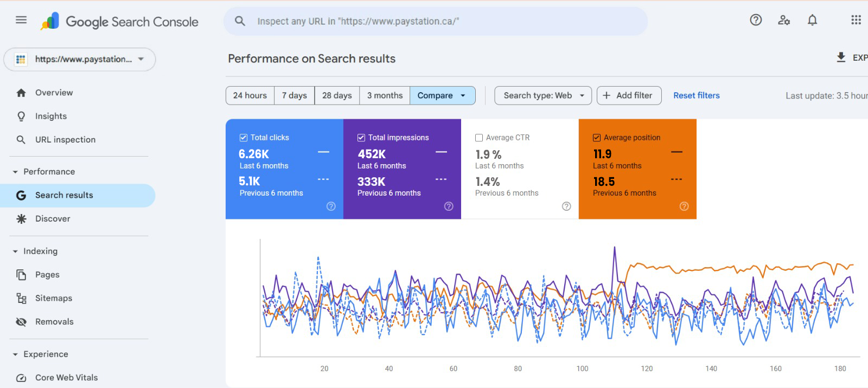Click the Help question mark icon
The image size is (868, 388).
(756, 20)
